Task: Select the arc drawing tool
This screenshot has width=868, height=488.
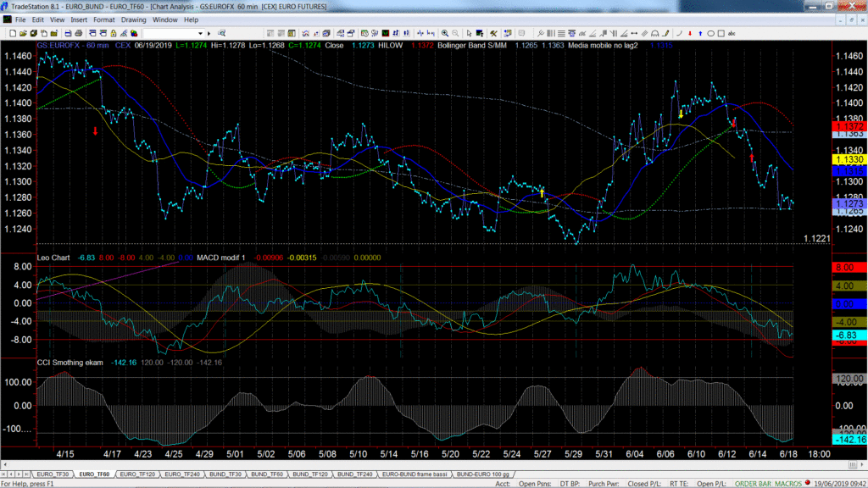Action: 679,33
